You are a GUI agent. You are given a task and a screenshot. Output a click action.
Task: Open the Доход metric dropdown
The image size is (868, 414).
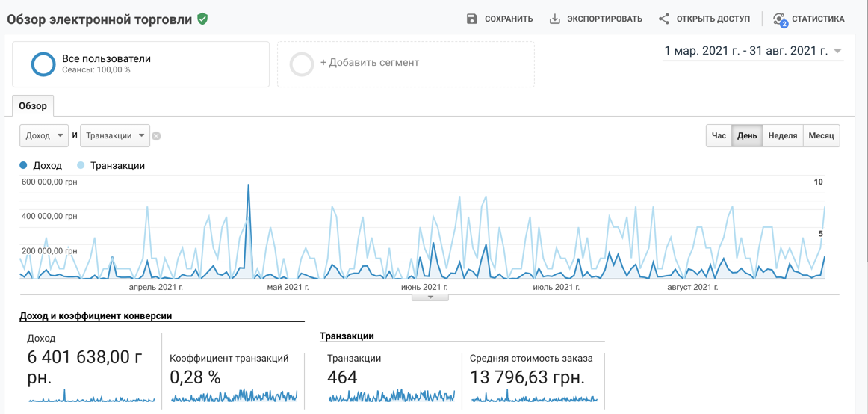click(44, 135)
